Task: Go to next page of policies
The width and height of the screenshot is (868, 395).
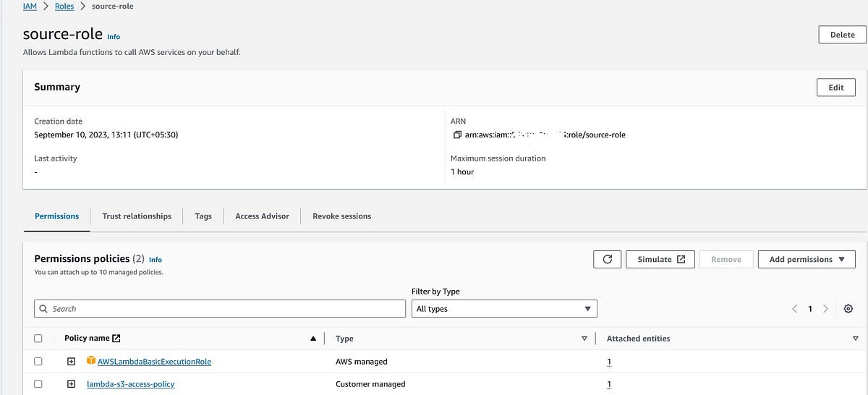Action: pyautogui.click(x=825, y=309)
